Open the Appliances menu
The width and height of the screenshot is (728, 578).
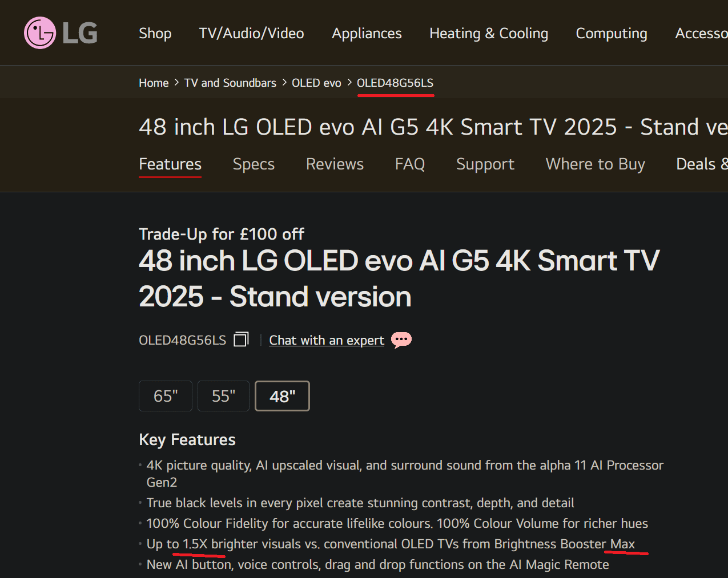coord(367,33)
